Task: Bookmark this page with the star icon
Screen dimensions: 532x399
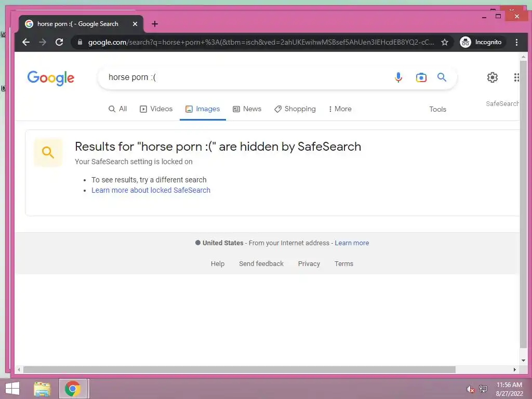Action: [x=445, y=42]
